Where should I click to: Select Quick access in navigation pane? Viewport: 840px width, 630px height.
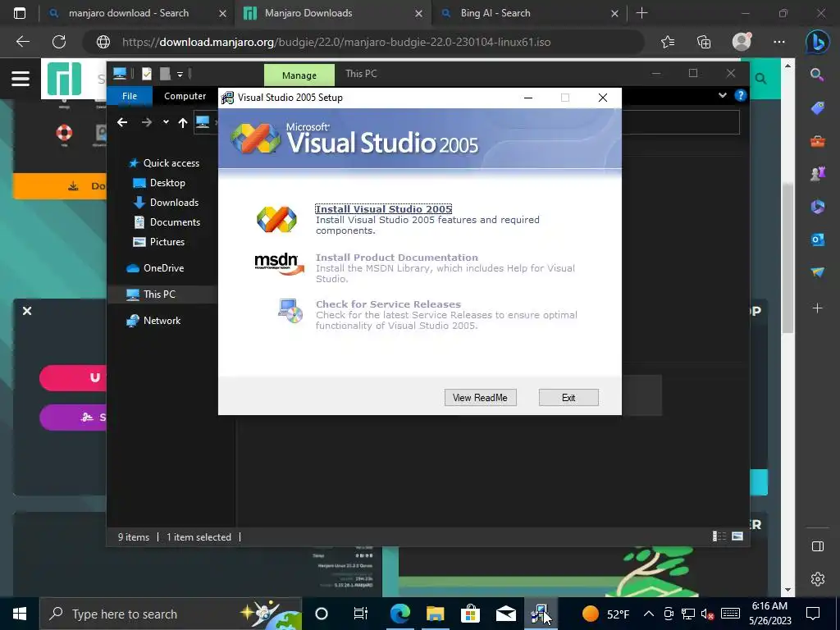click(164, 163)
